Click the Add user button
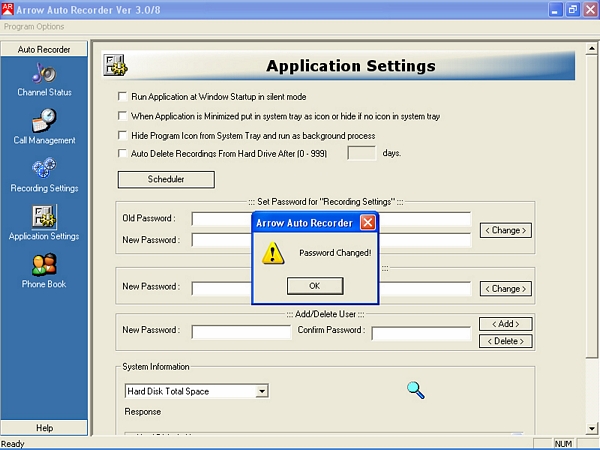This screenshot has width=600, height=450. [505, 324]
